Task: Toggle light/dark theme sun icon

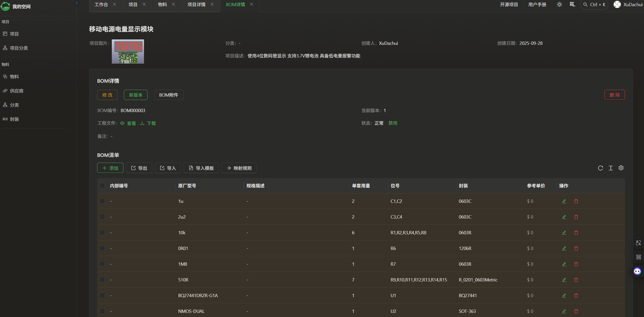Action: (559, 5)
